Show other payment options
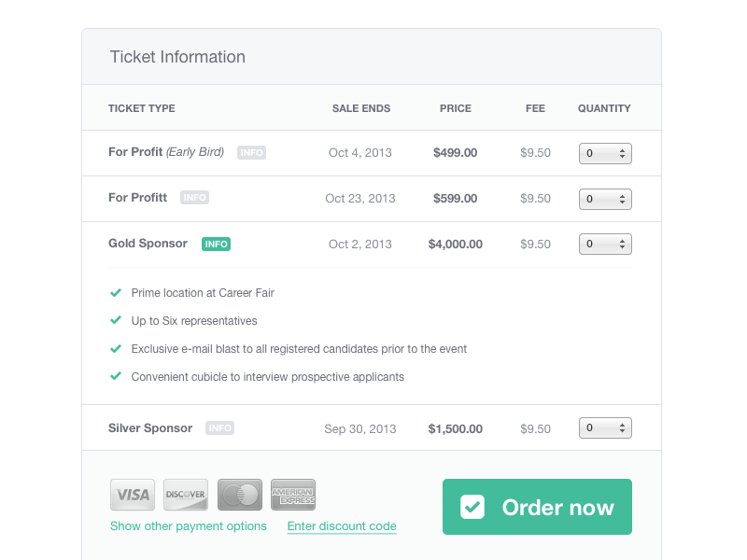The height and width of the screenshot is (560, 747). point(188,525)
